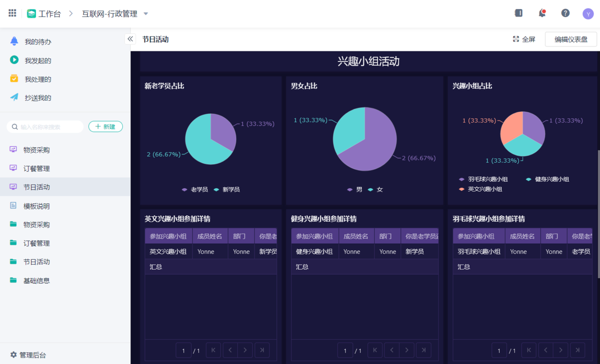
Task: Click 部门 header in 英文兴趣小组 table
Action: coord(241,236)
